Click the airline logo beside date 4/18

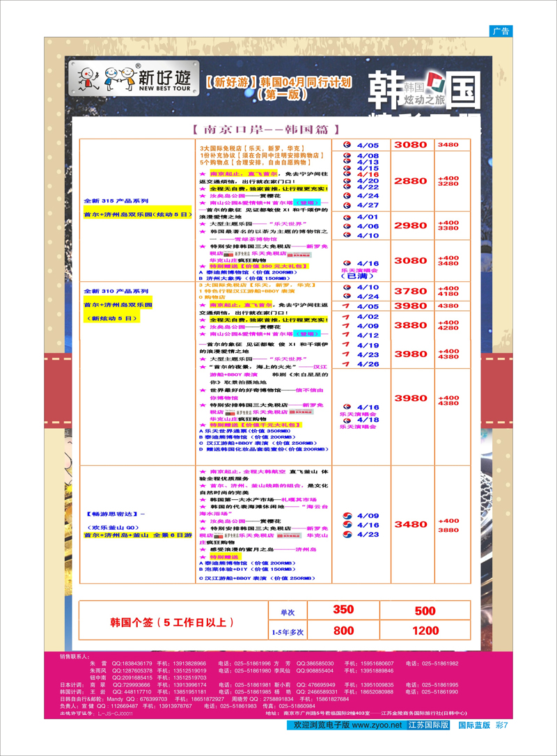click(347, 420)
